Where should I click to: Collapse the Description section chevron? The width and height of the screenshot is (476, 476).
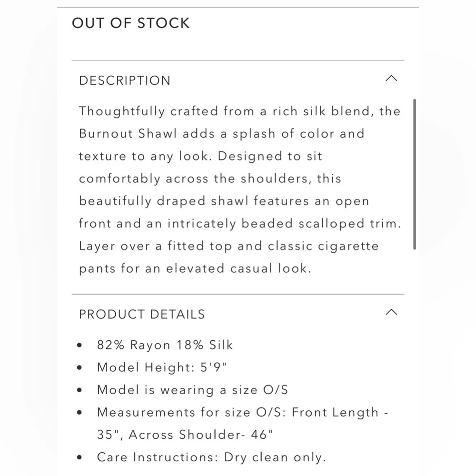[x=391, y=79]
